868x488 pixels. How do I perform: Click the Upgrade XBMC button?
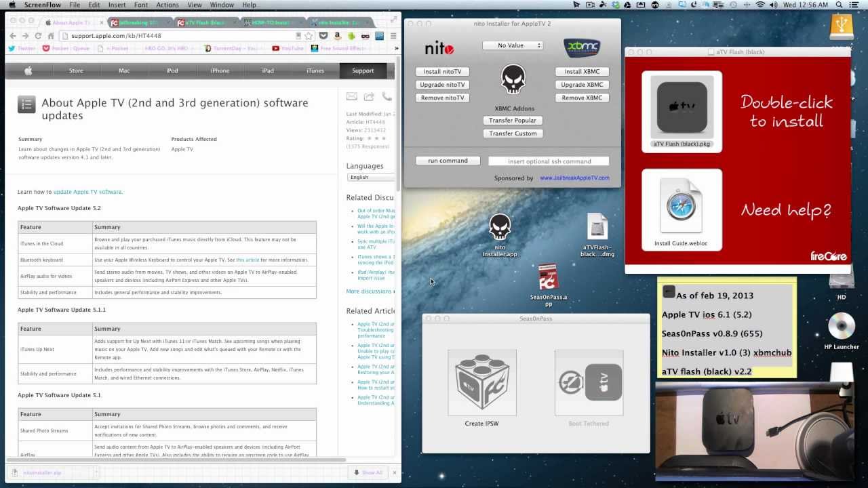pyautogui.click(x=582, y=85)
